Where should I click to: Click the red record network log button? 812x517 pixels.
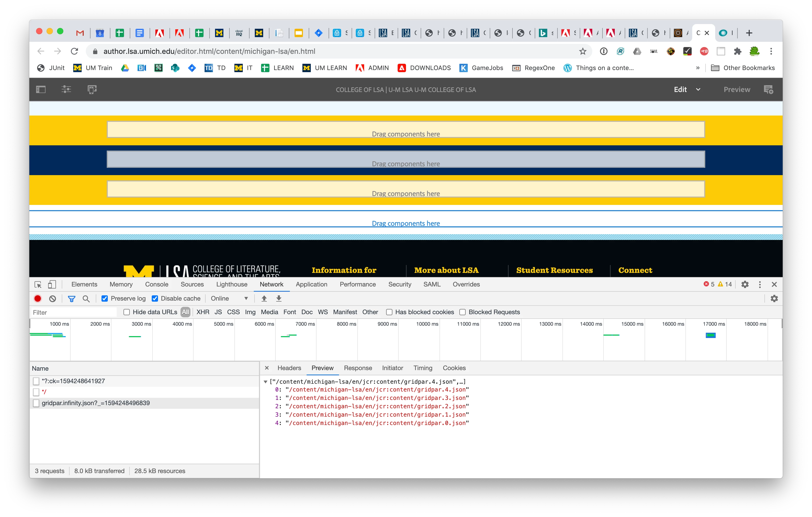point(38,298)
